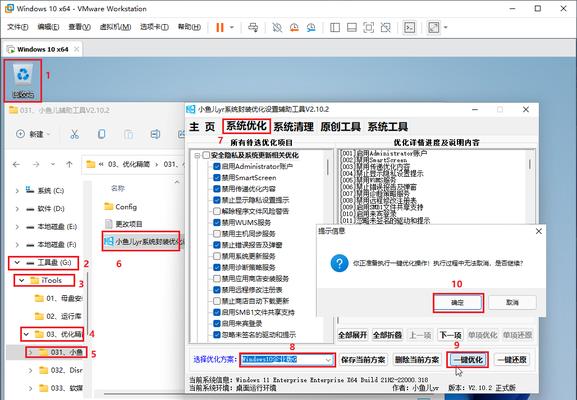The image size is (577, 400).
Task: Pause the virtual machine with the orange pause icon
Action: [x=220, y=27]
